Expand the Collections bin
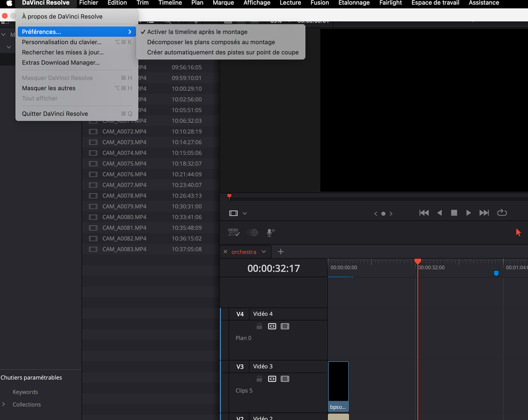This screenshot has height=420, width=528. pyautogui.click(x=4, y=404)
